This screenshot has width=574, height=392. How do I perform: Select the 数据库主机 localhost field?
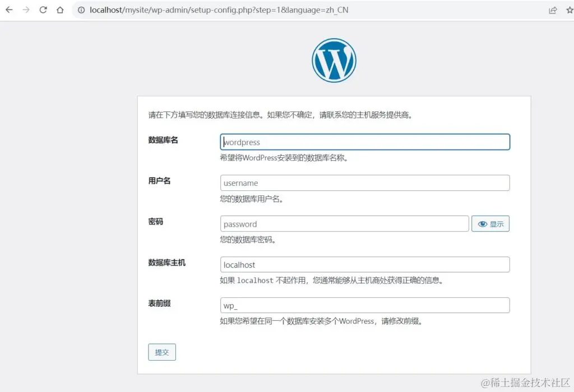pos(365,264)
